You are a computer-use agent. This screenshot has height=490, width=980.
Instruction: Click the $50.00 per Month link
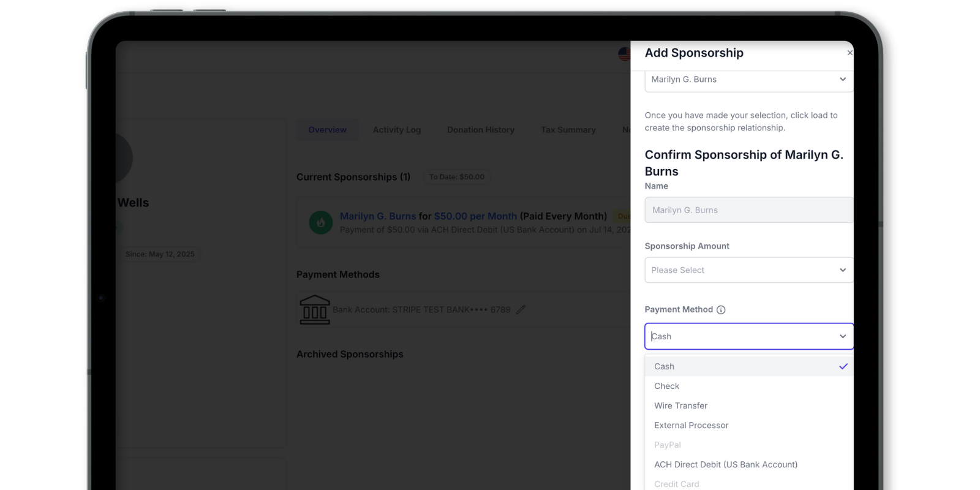point(475,216)
